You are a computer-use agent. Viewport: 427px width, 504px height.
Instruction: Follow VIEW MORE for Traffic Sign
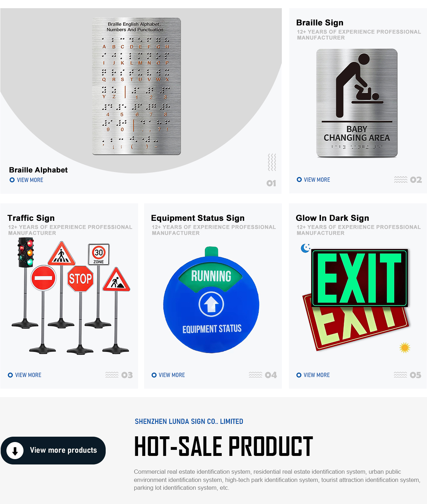pos(28,375)
